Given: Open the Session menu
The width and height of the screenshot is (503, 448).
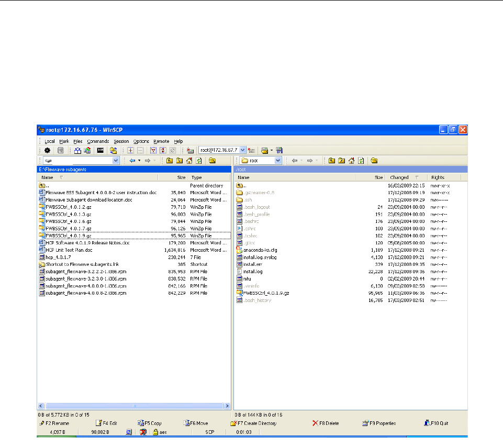Looking at the screenshot, I should coord(121,141).
